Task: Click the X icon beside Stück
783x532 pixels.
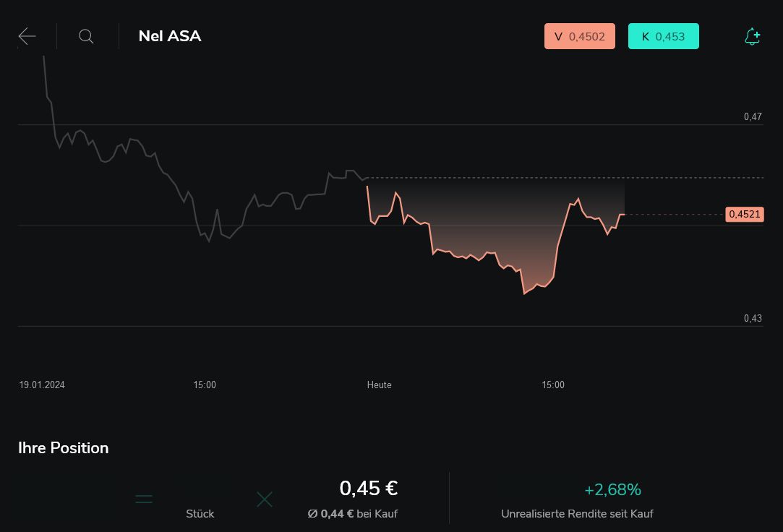Action: pos(265,499)
